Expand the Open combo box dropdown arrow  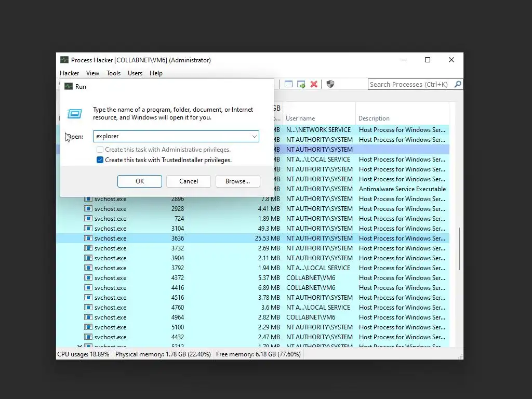click(x=254, y=137)
